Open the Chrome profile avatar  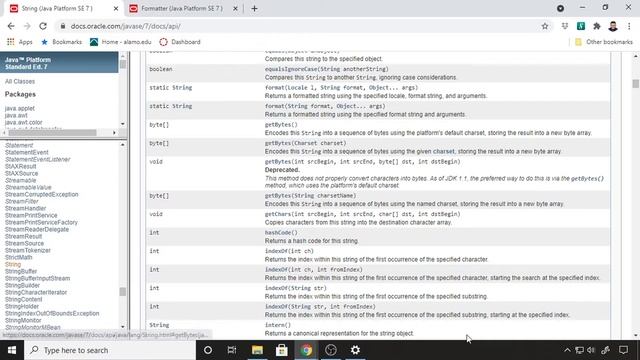(x=613, y=26)
